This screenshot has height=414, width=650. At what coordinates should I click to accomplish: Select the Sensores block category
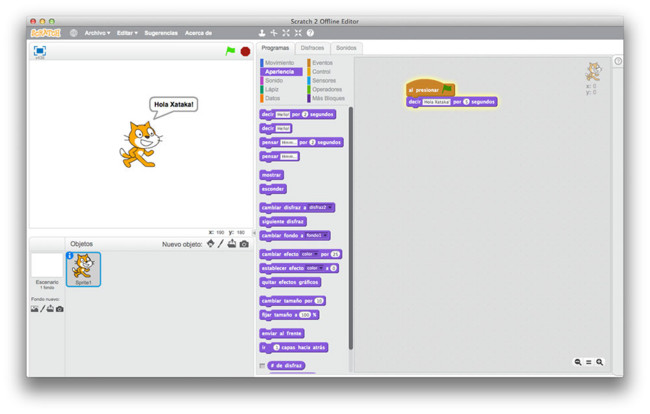(x=324, y=80)
